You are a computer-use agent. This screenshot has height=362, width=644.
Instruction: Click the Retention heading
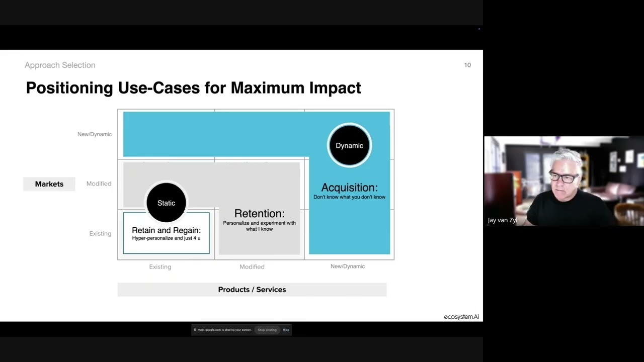tap(259, 214)
